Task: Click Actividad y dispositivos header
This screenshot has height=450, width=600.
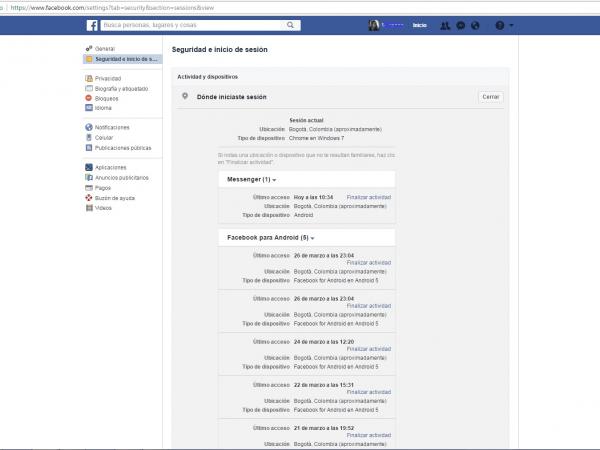Action: [207, 77]
